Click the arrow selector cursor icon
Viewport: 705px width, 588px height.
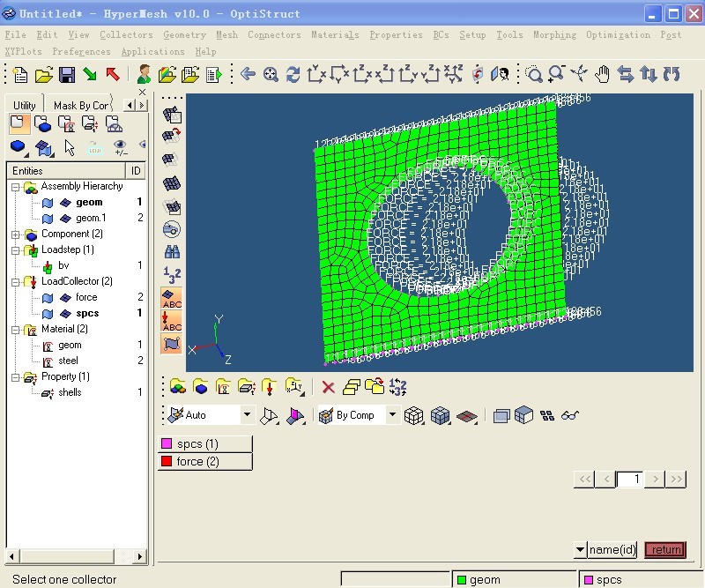click(x=69, y=147)
